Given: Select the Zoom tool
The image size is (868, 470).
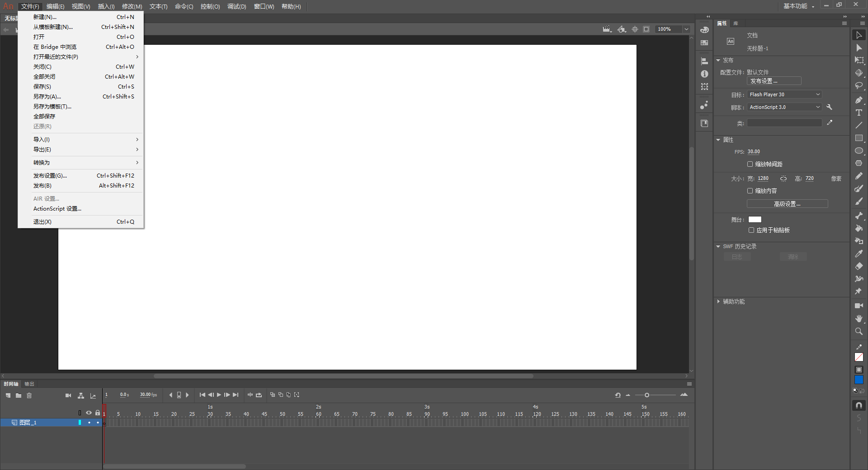Looking at the screenshot, I should click(x=859, y=331).
